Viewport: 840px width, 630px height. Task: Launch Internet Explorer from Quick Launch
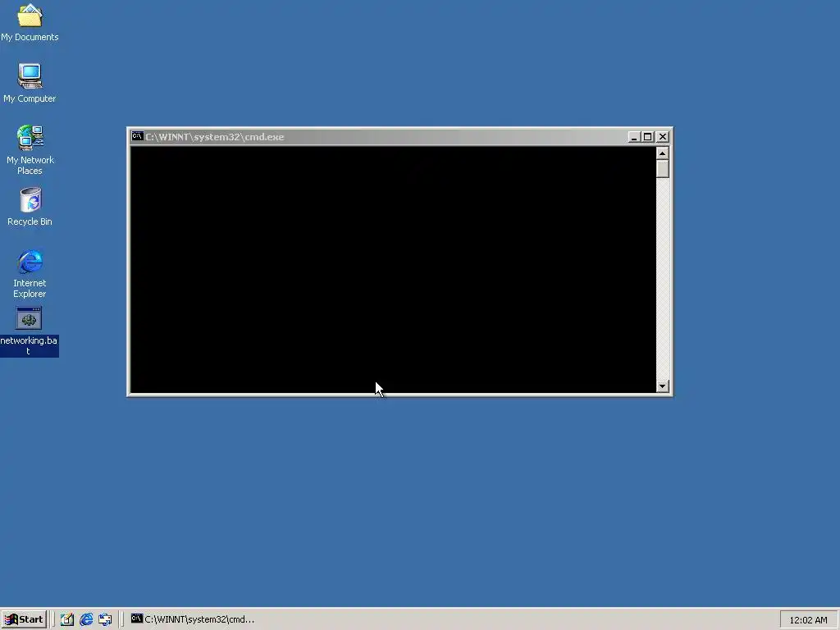click(x=86, y=619)
